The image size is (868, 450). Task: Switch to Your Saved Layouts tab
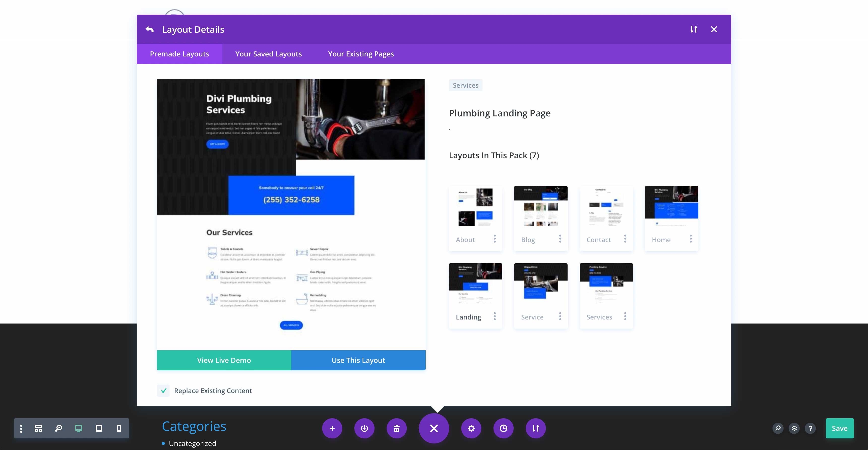tap(268, 54)
